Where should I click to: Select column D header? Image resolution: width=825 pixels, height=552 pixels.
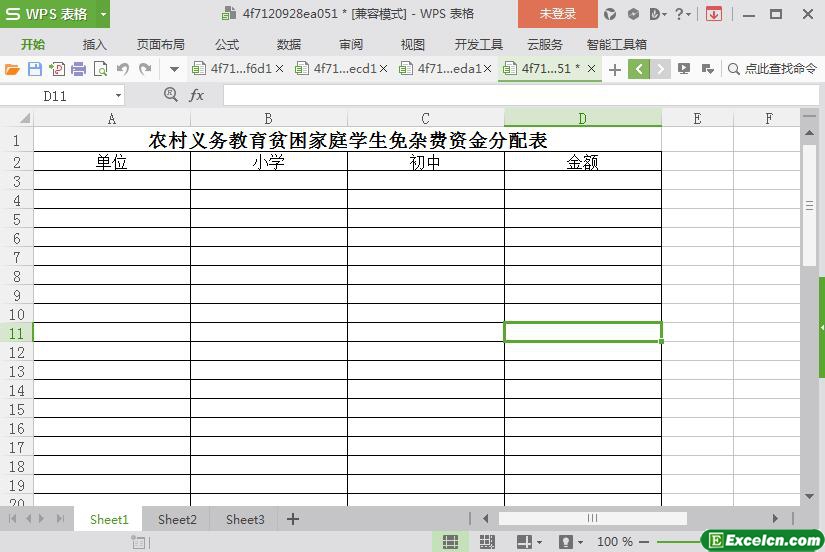coord(582,118)
